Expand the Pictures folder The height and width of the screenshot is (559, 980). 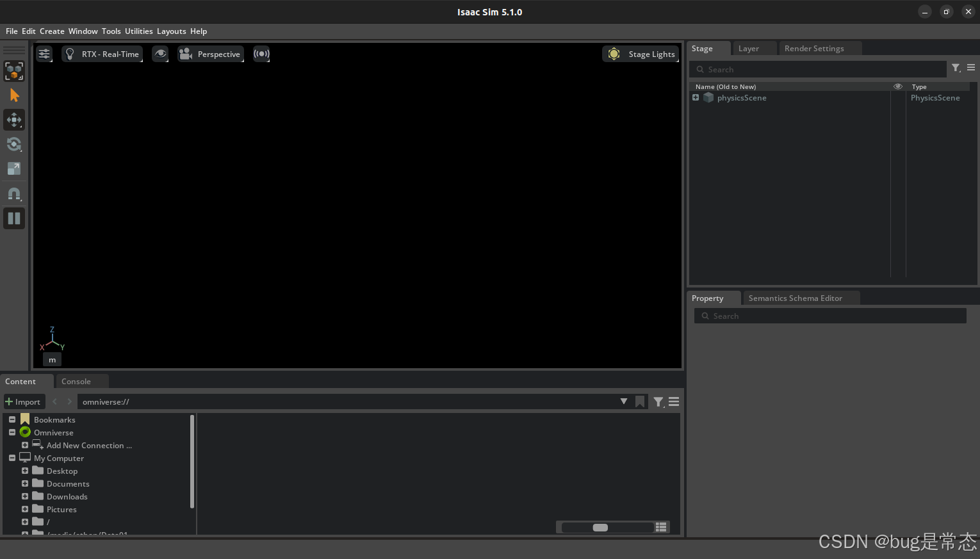pyautogui.click(x=25, y=509)
